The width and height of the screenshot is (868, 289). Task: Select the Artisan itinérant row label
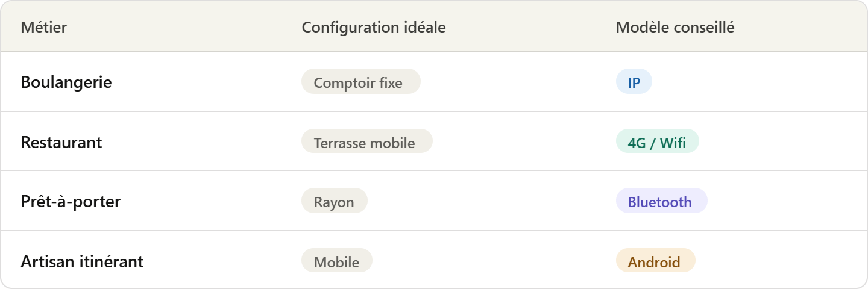(82, 262)
